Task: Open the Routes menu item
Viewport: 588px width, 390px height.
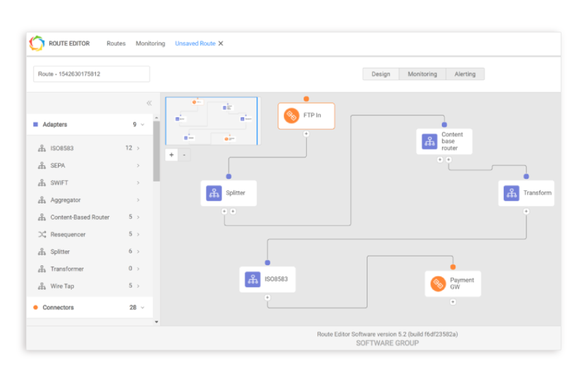Action: pyautogui.click(x=116, y=44)
